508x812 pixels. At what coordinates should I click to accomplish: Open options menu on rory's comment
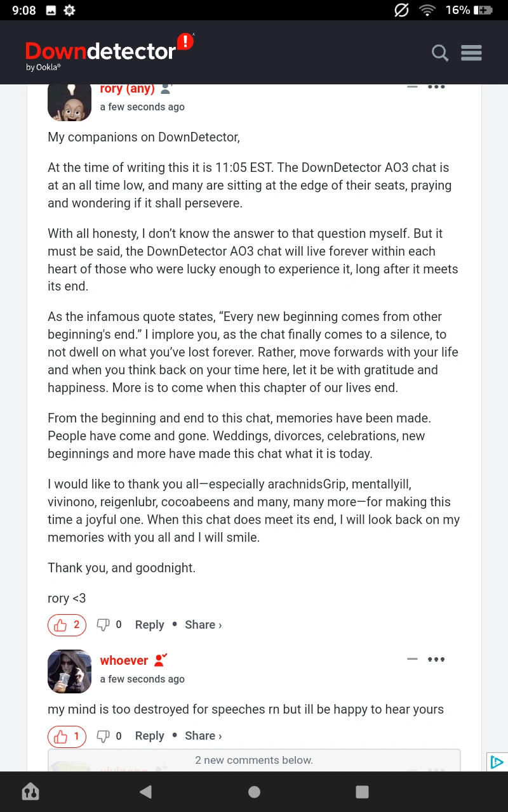(x=436, y=87)
